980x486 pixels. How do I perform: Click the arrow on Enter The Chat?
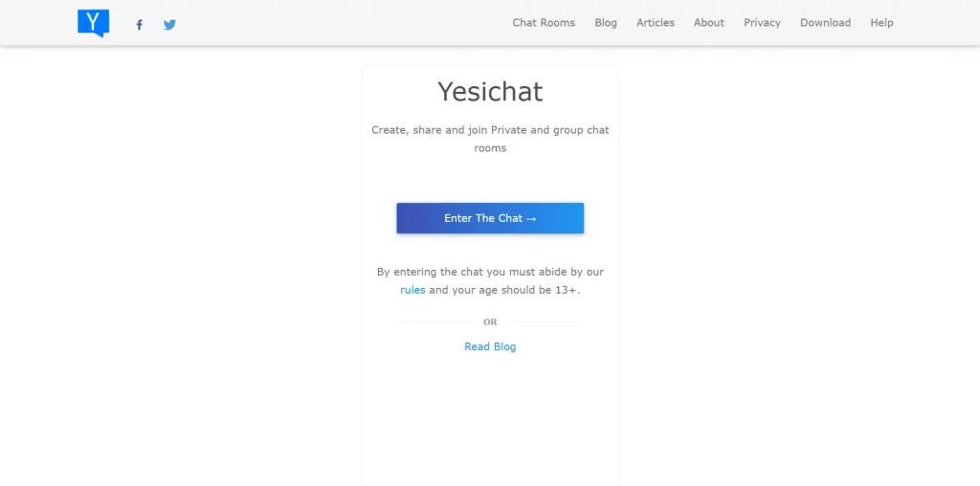pos(531,219)
